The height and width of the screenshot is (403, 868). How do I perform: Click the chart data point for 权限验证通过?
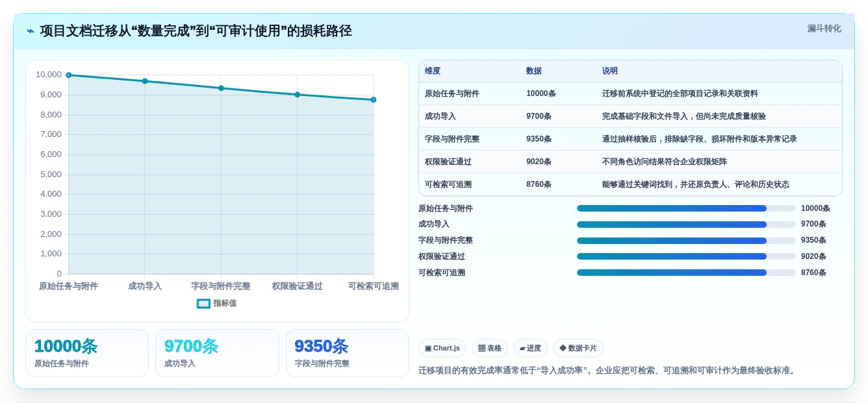(x=298, y=95)
